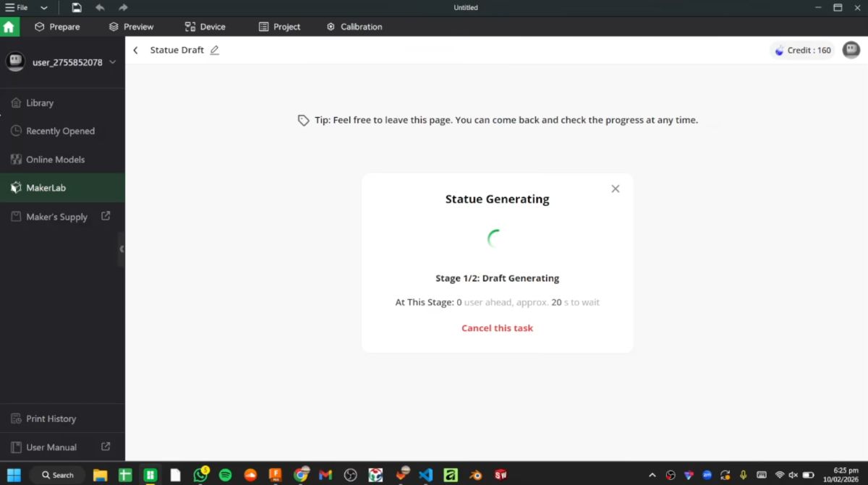Click the Stage 1/2: Draft Generating text
Viewport: 868px width, 485px height.
[498, 278]
